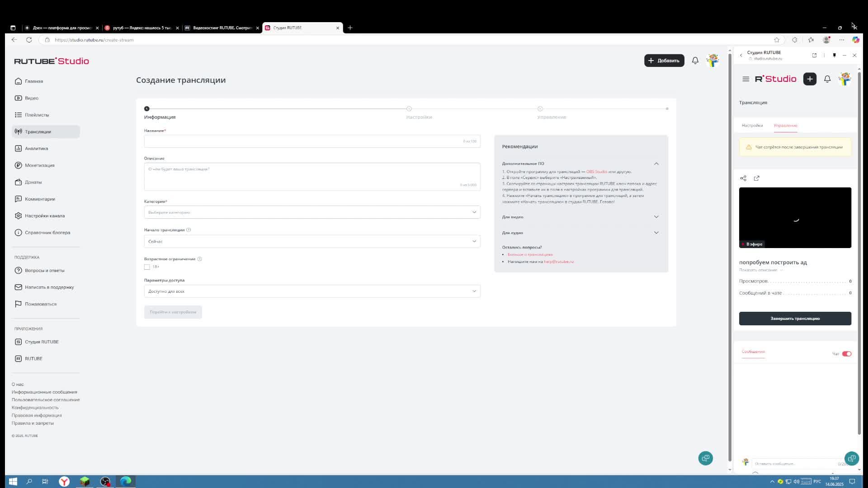Tick the 18+ age restriction checkbox
868x488 pixels.
(x=147, y=267)
